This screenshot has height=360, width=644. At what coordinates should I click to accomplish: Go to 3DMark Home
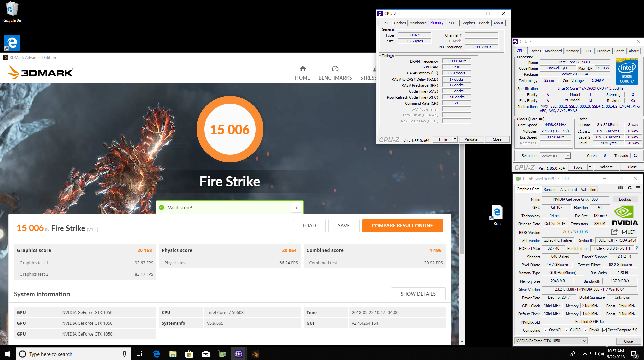302,73
